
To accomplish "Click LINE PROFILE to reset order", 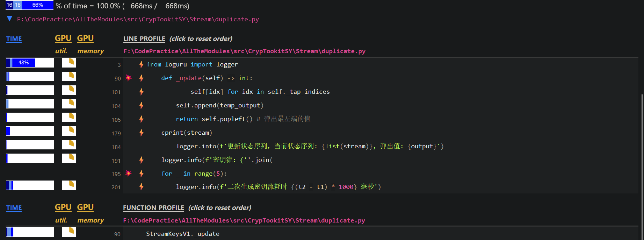I will click(144, 39).
